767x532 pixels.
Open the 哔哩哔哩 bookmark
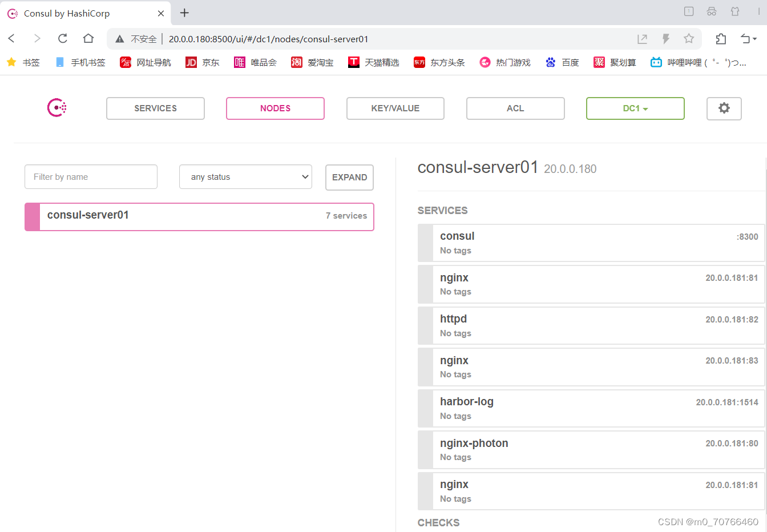[699, 62]
